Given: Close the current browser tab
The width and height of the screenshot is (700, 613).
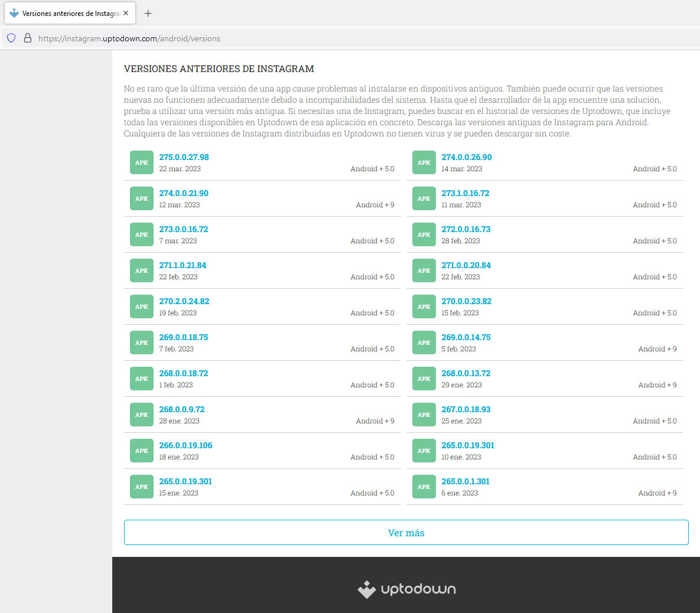Looking at the screenshot, I should click(x=126, y=13).
